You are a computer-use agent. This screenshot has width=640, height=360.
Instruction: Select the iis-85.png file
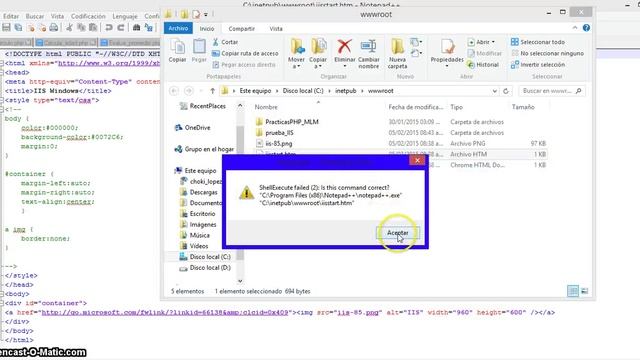click(x=279, y=144)
